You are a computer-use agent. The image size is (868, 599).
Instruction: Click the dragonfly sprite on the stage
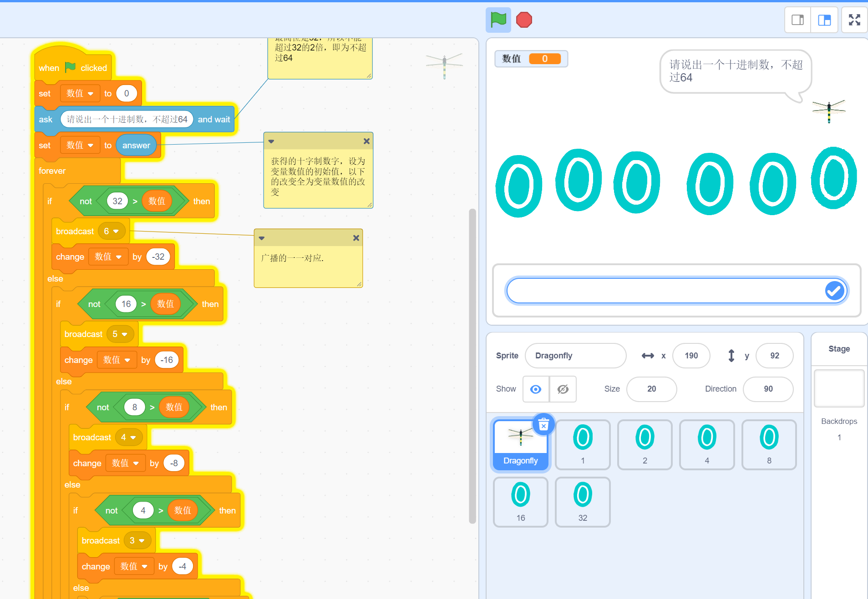829,111
